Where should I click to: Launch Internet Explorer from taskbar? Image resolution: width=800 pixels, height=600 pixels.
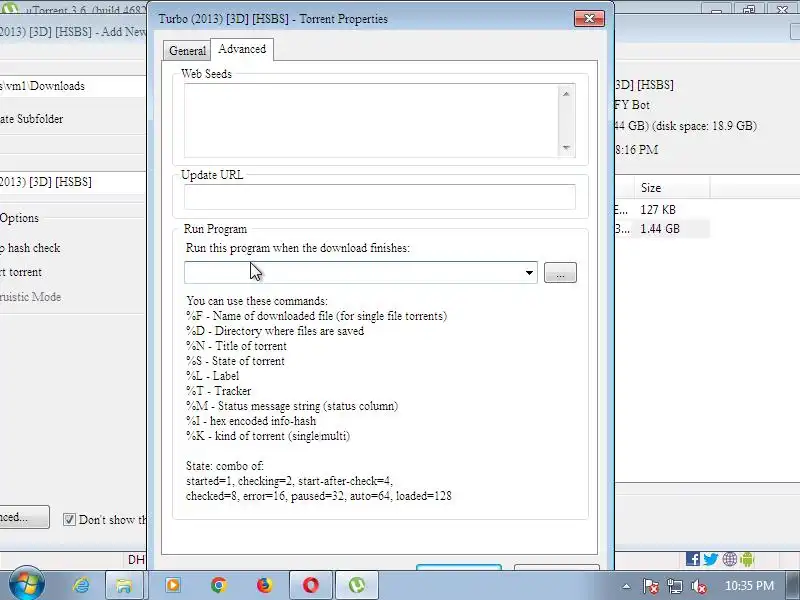81,585
